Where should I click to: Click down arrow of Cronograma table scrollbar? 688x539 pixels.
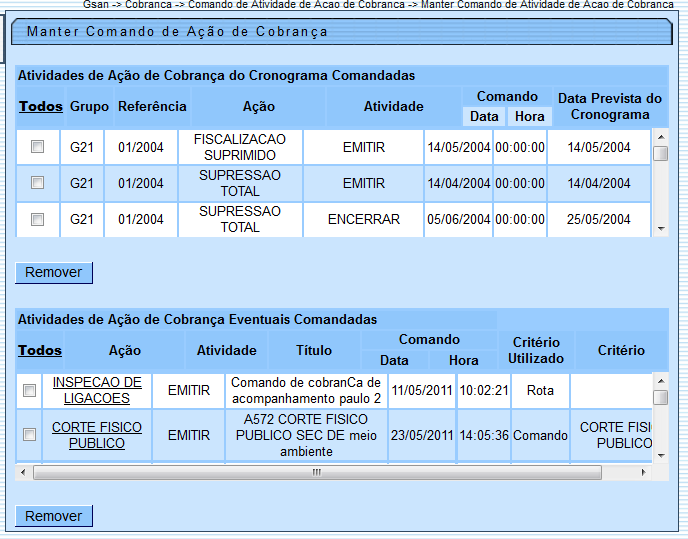660,229
